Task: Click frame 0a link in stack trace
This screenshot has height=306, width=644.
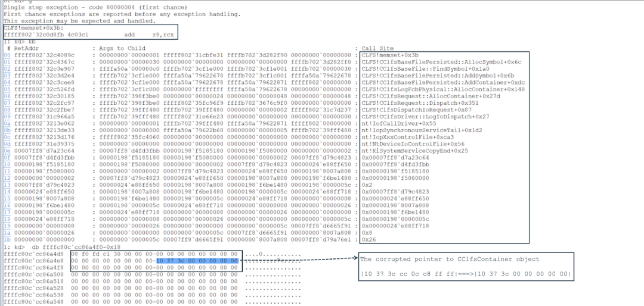Action: click(x=7, y=122)
